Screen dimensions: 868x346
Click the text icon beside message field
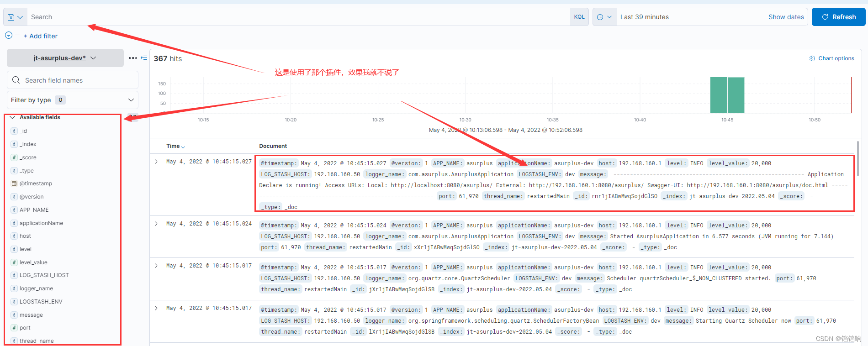click(x=14, y=315)
